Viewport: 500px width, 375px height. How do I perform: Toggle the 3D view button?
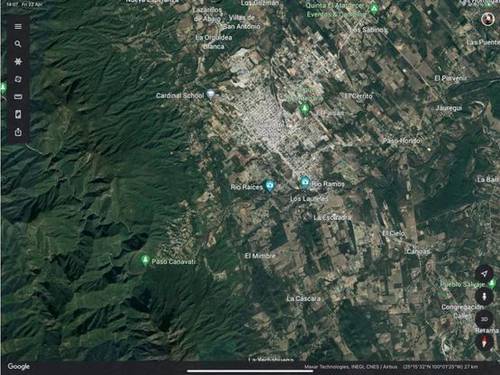pos(484,319)
